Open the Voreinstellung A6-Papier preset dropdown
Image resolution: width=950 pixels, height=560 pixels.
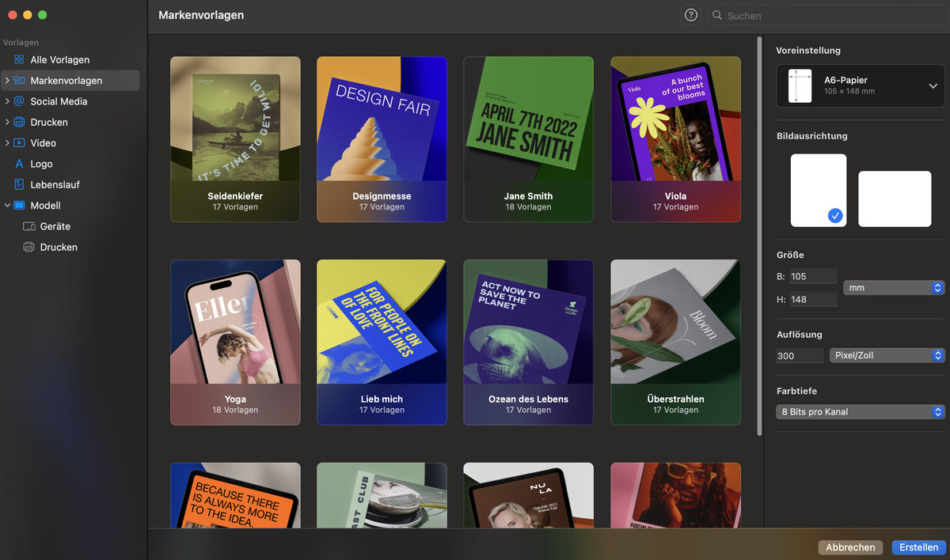[861, 85]
